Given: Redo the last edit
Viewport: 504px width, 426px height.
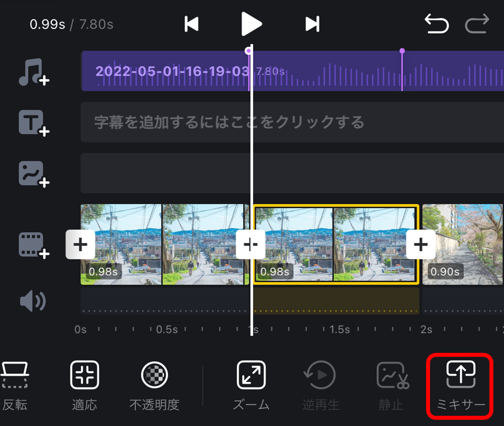Looking at the screenshot, I should tap(477, 23).
